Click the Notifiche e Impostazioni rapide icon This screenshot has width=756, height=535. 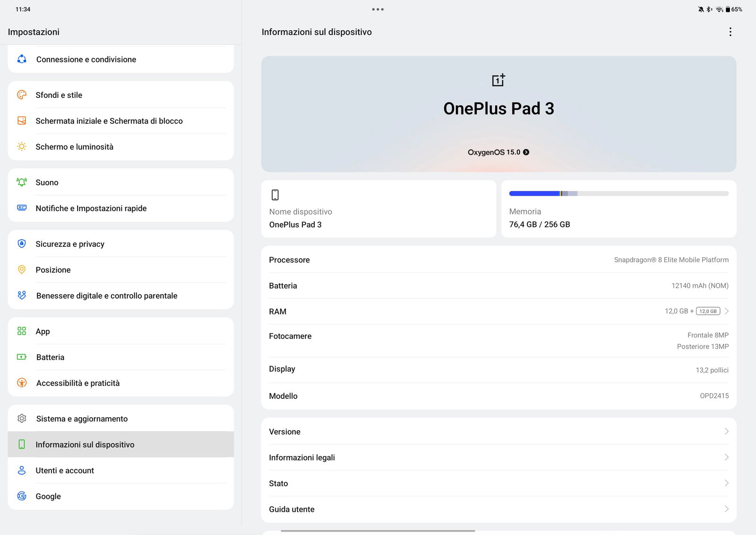tap(22, 207)
